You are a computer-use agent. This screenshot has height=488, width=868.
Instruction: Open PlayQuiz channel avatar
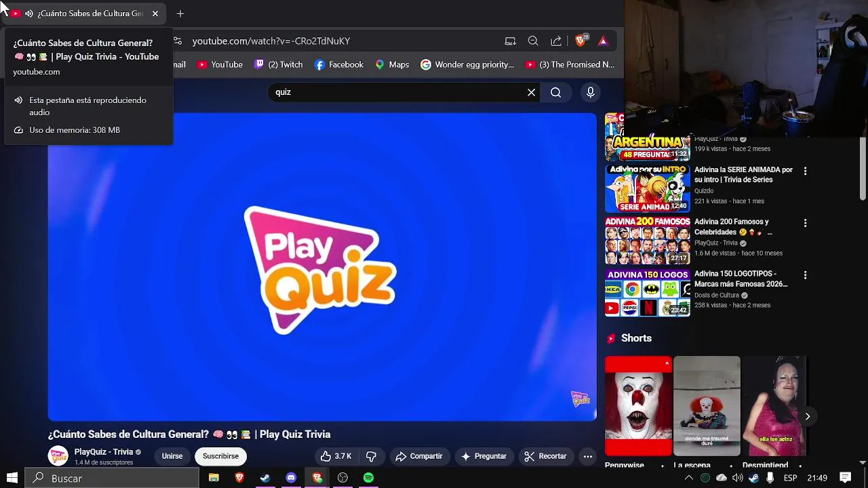58,456
